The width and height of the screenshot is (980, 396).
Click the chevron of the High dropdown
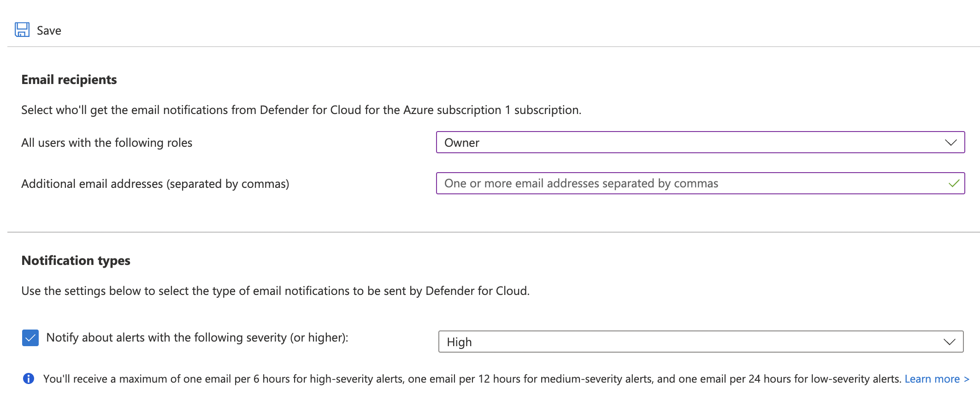tap(949, 342)
